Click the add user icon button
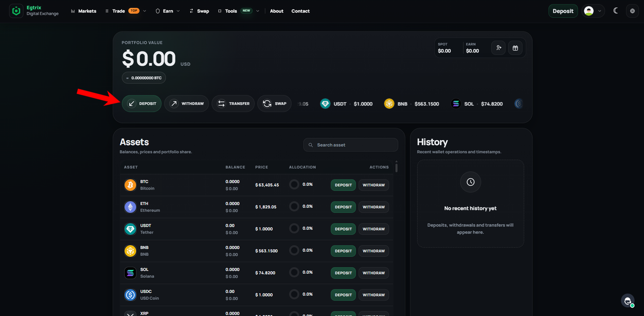 coord(499,48)
